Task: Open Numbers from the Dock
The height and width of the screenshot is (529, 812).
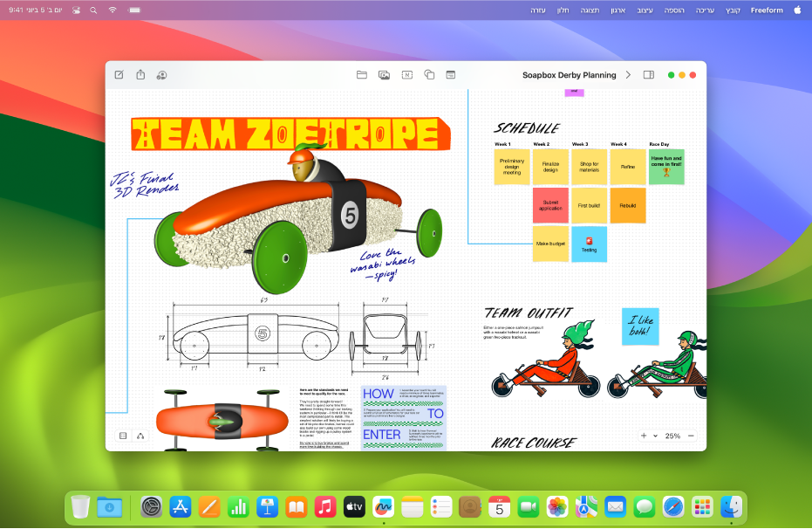Action: pyautogui.click(x=238, y=506)
